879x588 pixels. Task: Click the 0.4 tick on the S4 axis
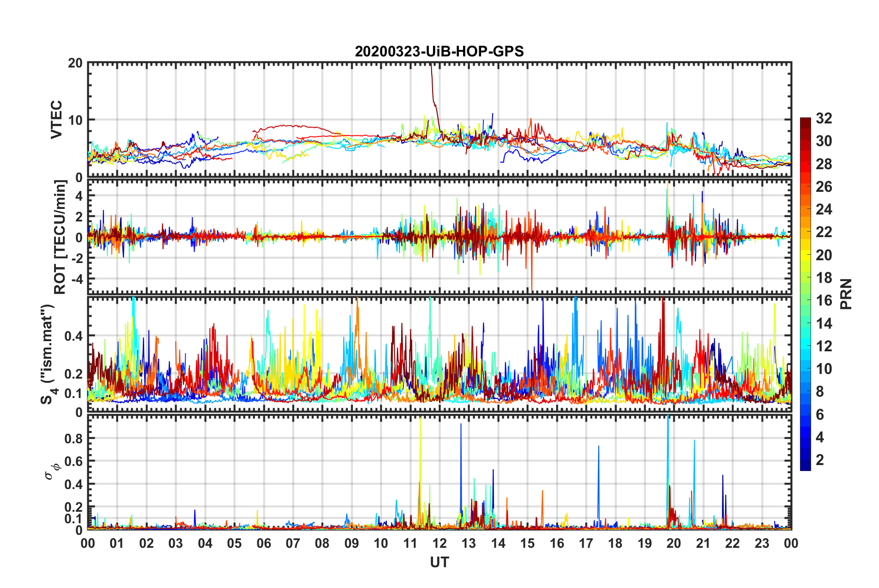tap(73, 336)
